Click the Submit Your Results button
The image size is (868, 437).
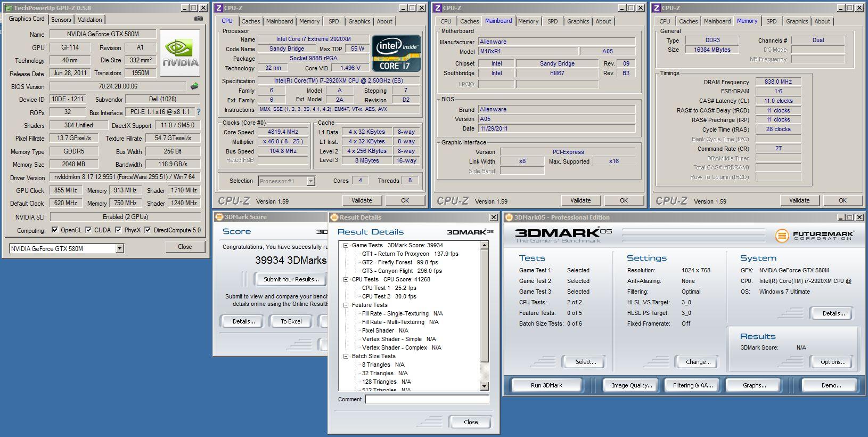pos(291,279)
